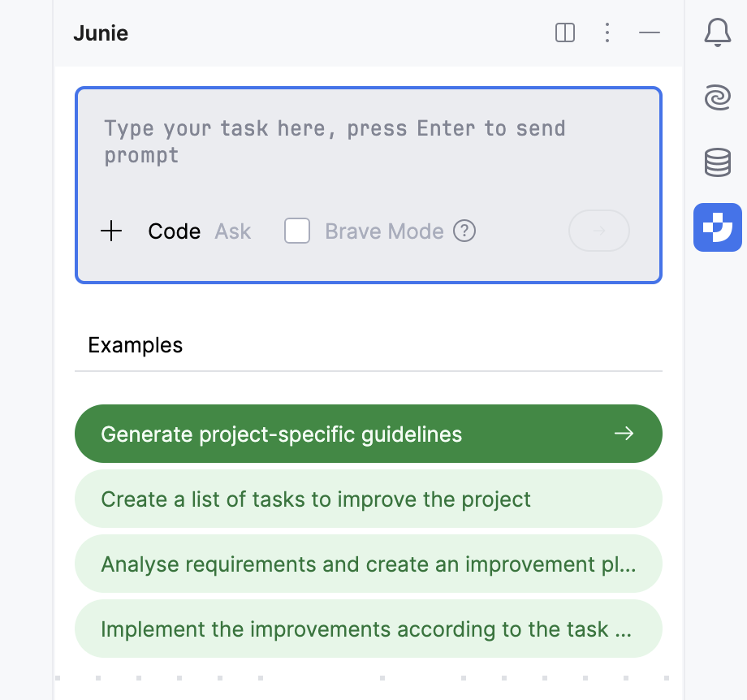Enable the Brave Mode checkbox
Image resolution: width=747 pixels, height=700 pixels.
pos(297,231)
